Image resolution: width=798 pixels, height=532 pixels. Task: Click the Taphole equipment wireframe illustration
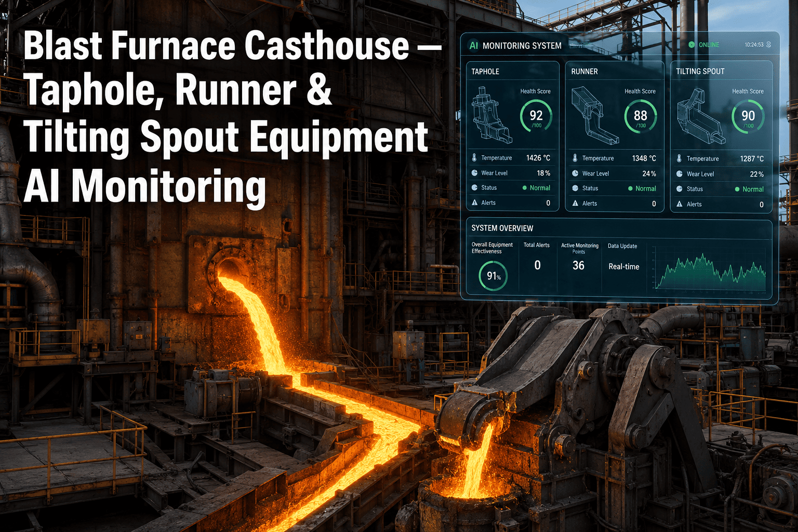point(491,116)
